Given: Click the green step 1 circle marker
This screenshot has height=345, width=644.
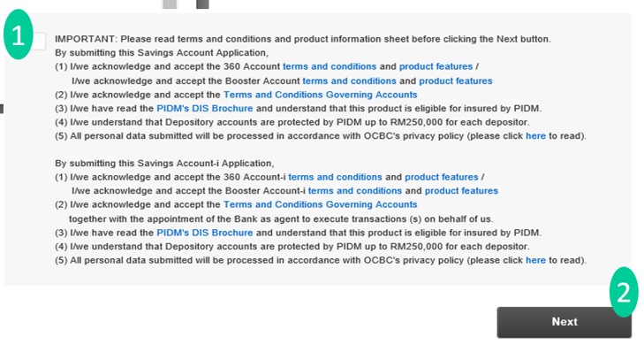Looking at the screenshot, I should pyautogui.click(x=18, y=34).
